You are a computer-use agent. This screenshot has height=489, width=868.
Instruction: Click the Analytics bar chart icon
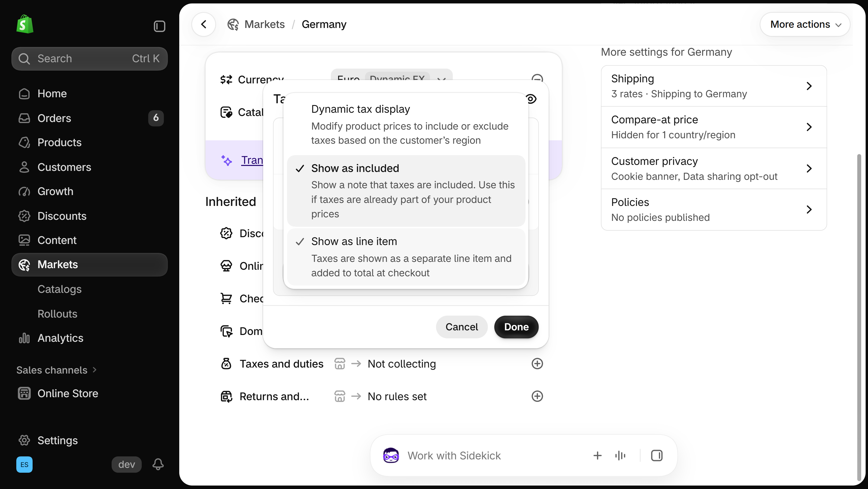(x=24, y=338)
